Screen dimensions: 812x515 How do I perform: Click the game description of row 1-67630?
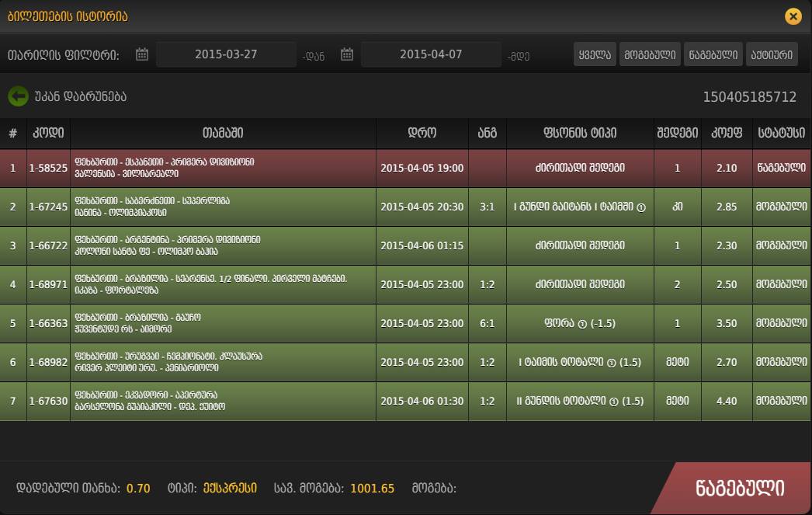150,401
